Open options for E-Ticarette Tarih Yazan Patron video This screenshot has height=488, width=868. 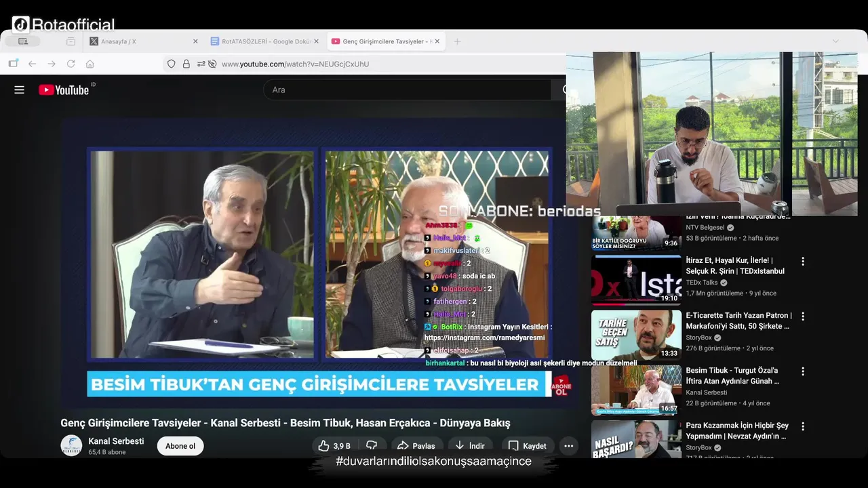803,317
